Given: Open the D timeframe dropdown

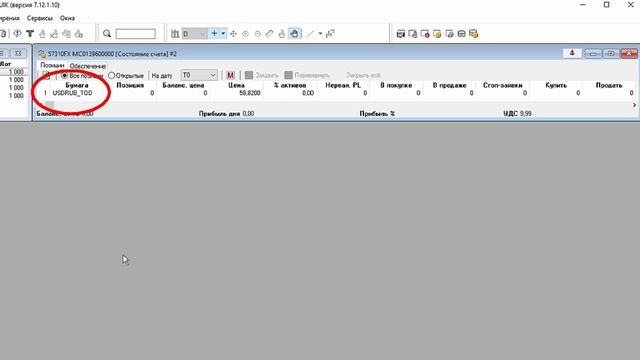Looking at the screenshot, I should [x=194, y=34].
